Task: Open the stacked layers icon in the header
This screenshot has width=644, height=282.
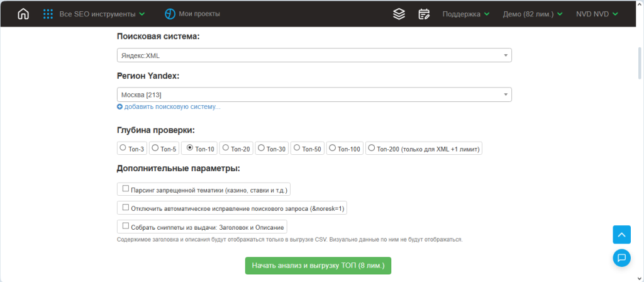Action: click(x=398, y=14)
